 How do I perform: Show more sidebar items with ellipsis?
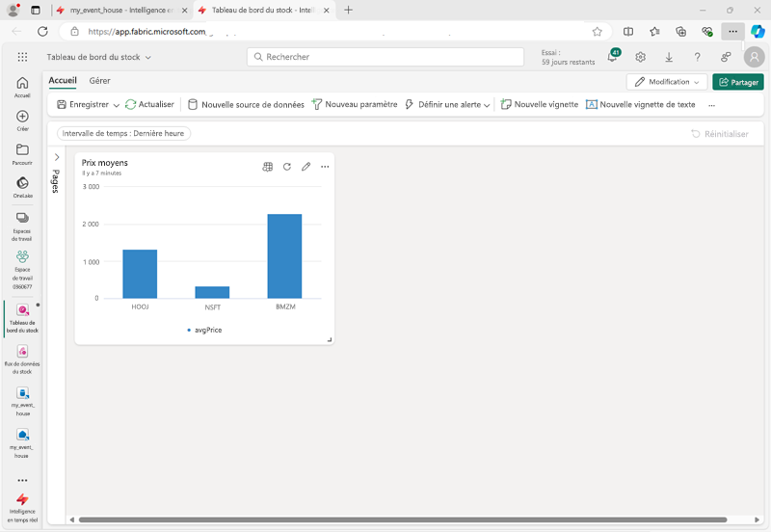tap(22, 480)
